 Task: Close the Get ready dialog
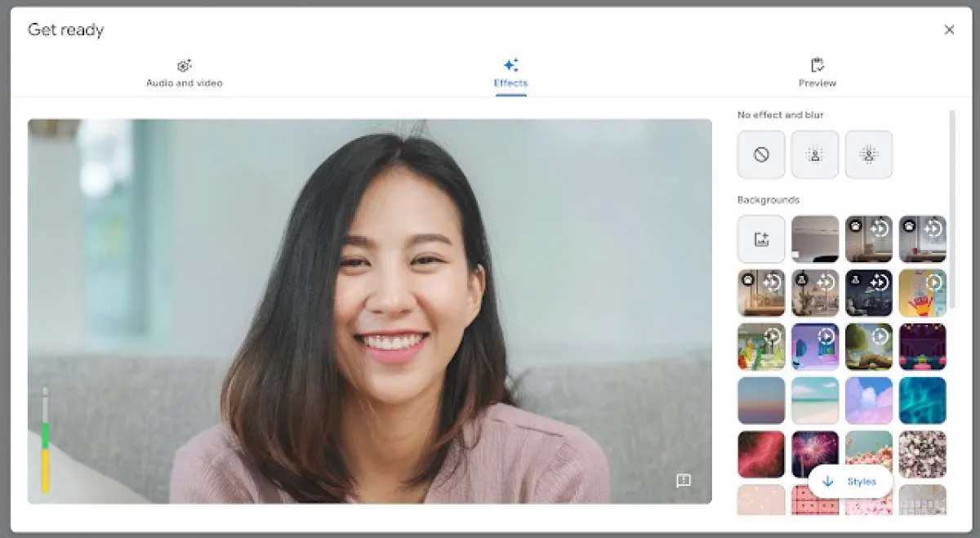(x=950, y=29)
